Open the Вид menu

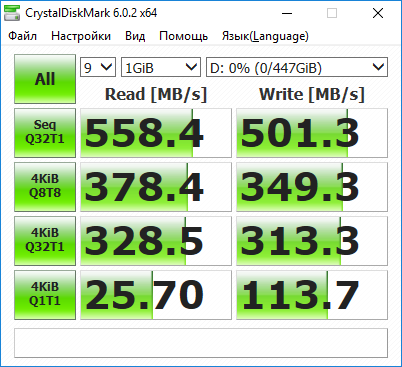pos(135,36)
